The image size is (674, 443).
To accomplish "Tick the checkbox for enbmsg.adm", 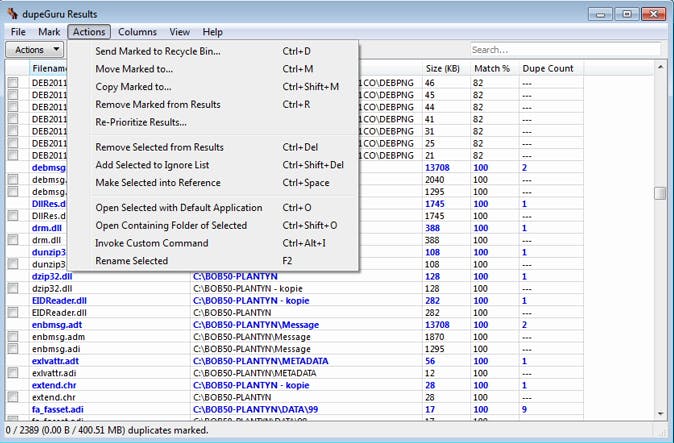I will (14, 336).
